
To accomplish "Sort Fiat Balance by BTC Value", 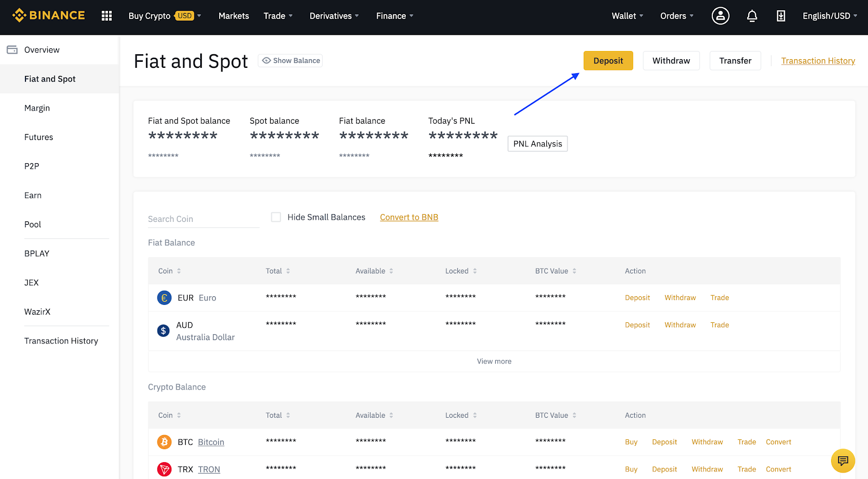I will (x=556, y=271).
